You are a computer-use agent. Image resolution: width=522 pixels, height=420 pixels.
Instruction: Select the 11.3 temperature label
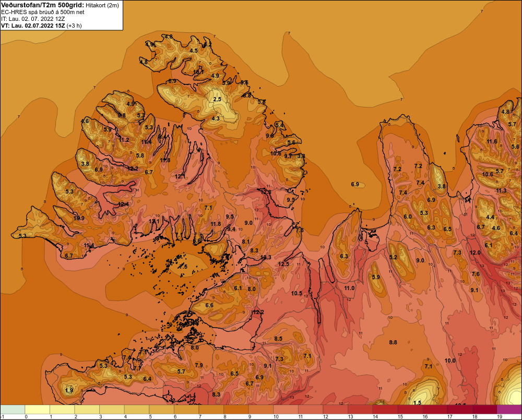(x=501, y=191)
